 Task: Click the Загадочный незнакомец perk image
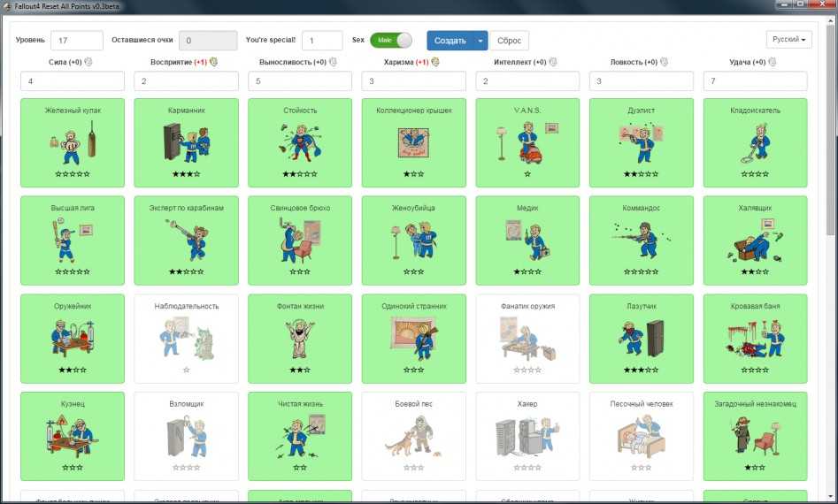[755, 433]
